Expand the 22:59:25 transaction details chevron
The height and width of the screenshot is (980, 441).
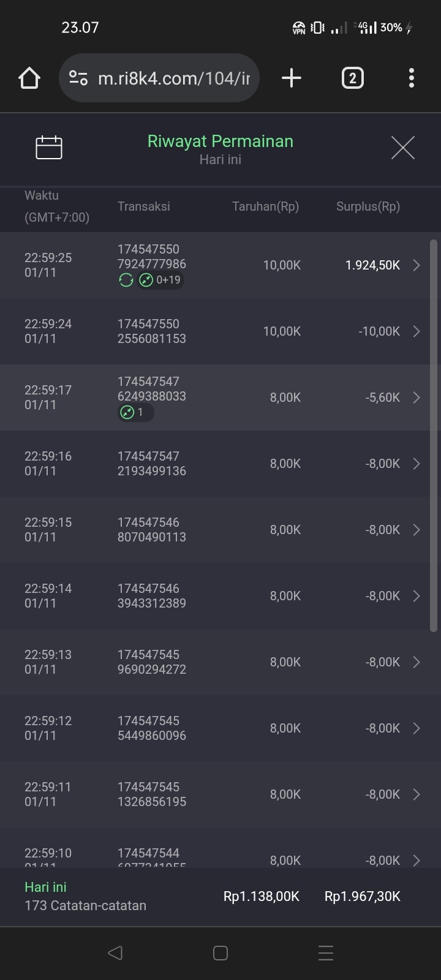click(x=417, y=265)
